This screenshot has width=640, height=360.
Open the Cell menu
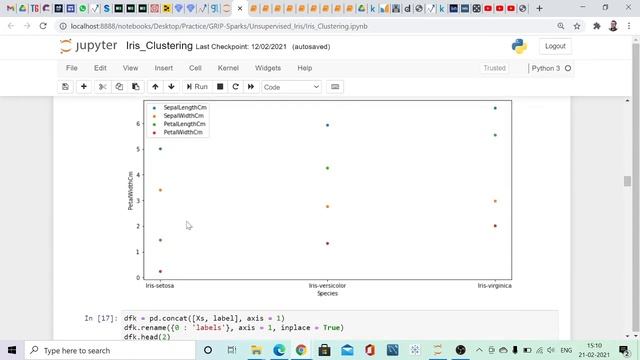(x=195, y=68)
